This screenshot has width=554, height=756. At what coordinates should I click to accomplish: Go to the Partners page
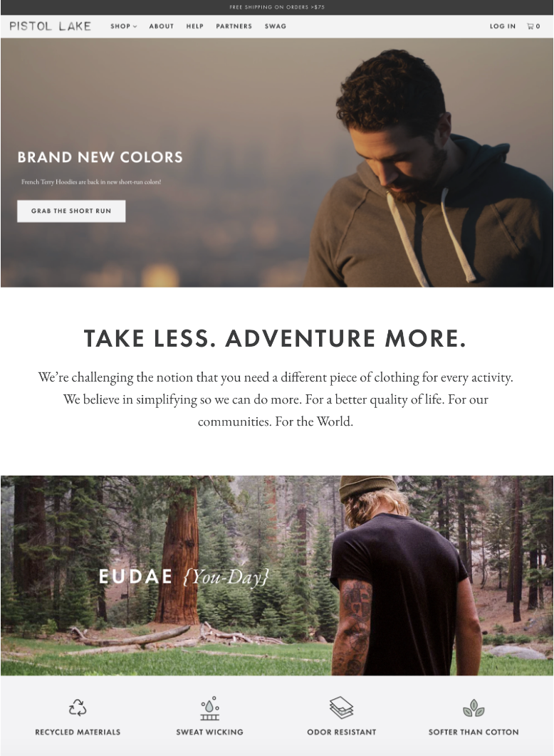click(234, 26)
